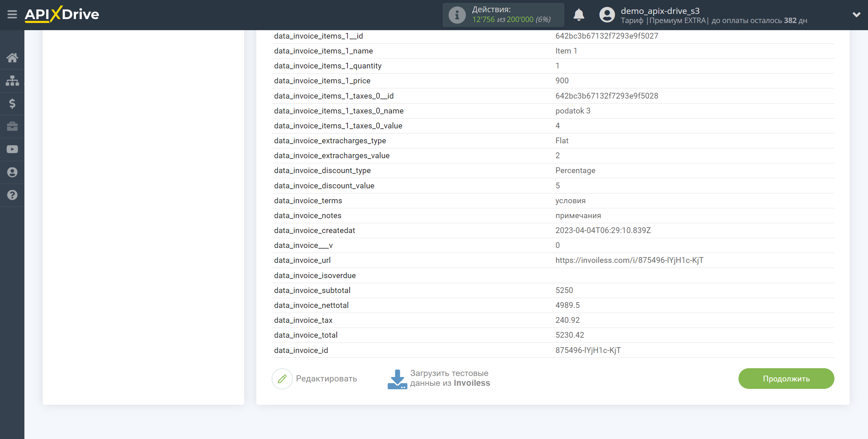Select value 875496-lYjH1c-KjT for invoice id
Screen dimensions: 868x439
588,350
